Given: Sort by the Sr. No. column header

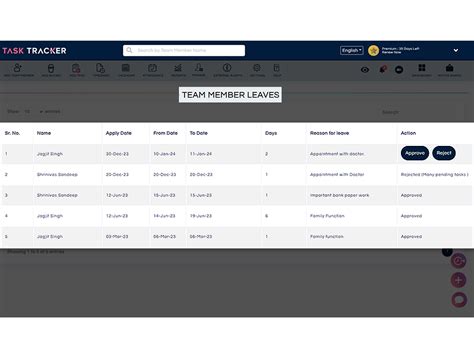Looking at the screenshot, I should click(12, 133).
